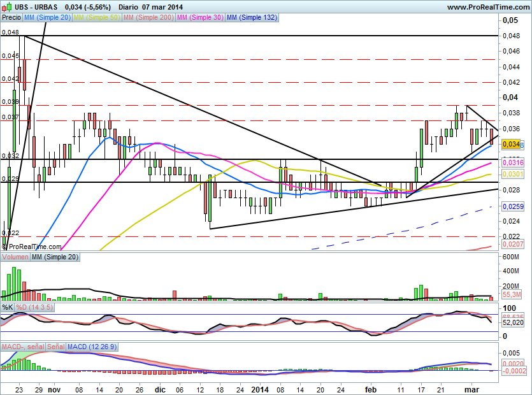Click the 600M volume axis label

pos(511,257)
